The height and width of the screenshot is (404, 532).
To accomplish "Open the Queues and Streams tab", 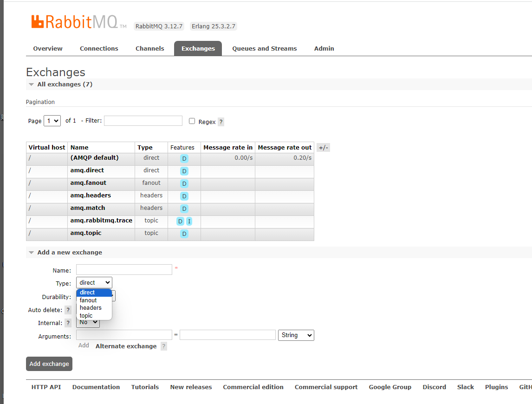I will pyautogui.click(x=265, y=49).
